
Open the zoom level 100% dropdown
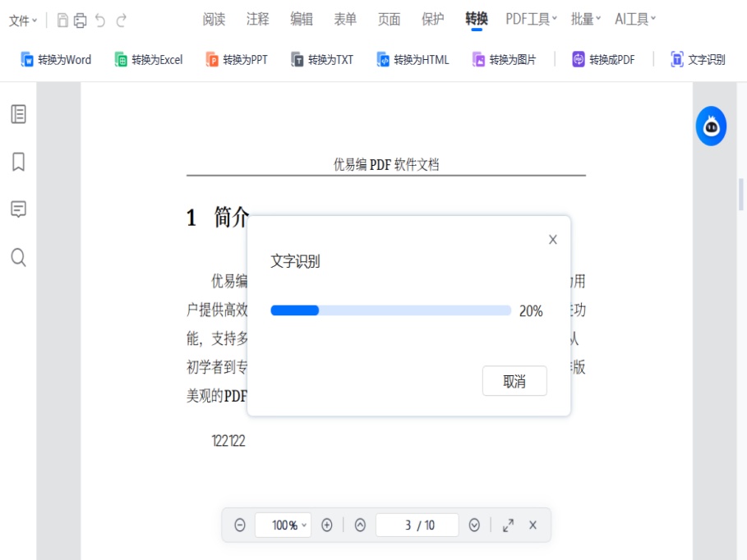(283, 525)
